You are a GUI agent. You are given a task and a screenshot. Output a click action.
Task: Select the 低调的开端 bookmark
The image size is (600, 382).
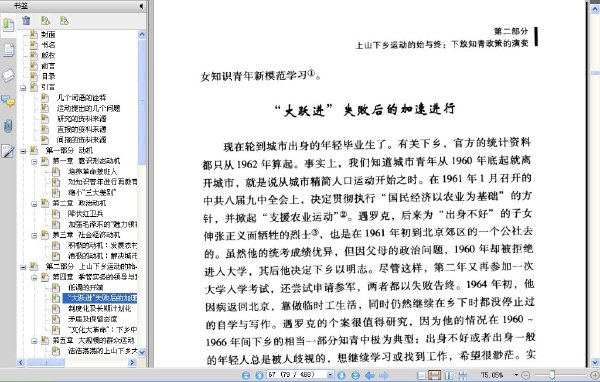[85, 287]
